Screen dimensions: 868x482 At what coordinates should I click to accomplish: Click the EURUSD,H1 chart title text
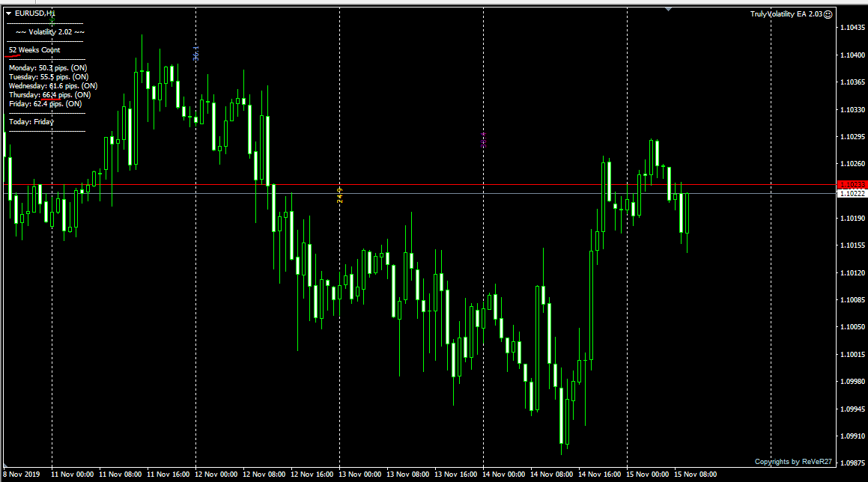(x=35, y=13)
